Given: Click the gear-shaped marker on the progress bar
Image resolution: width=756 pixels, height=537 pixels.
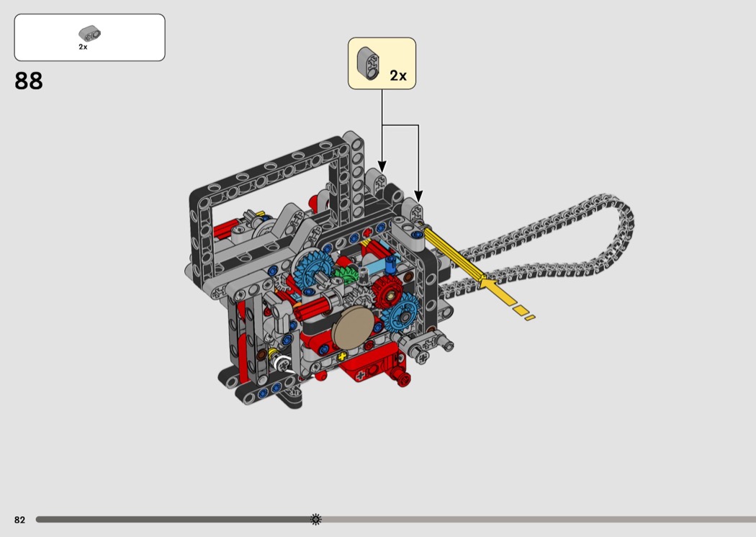Looking at the screenshot, I should click(x=315, y=519).
